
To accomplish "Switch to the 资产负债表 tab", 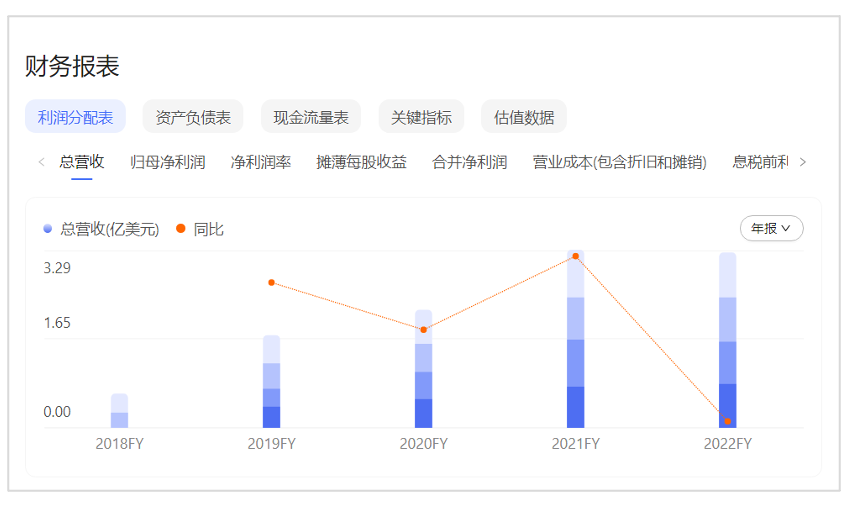I will click(193, 117).
